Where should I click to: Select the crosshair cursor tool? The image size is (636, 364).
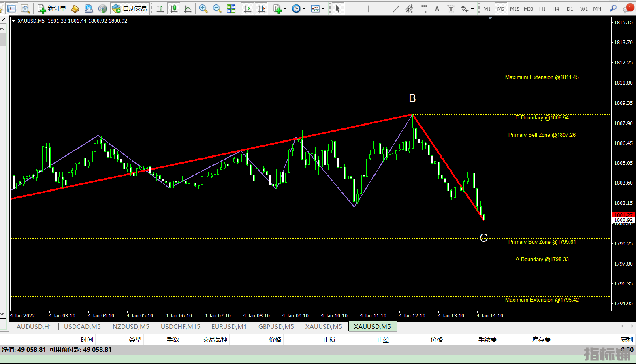(x=352, y=9)
